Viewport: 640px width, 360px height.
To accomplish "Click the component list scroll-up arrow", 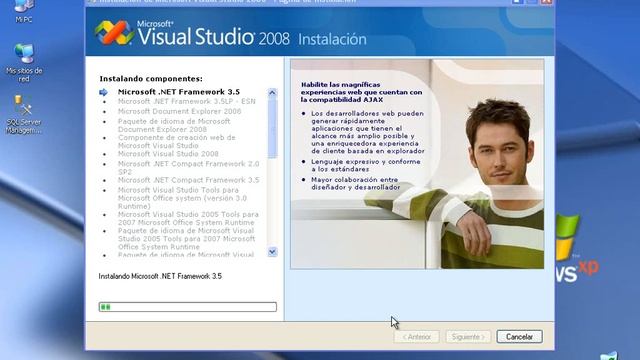I will 272,93.
